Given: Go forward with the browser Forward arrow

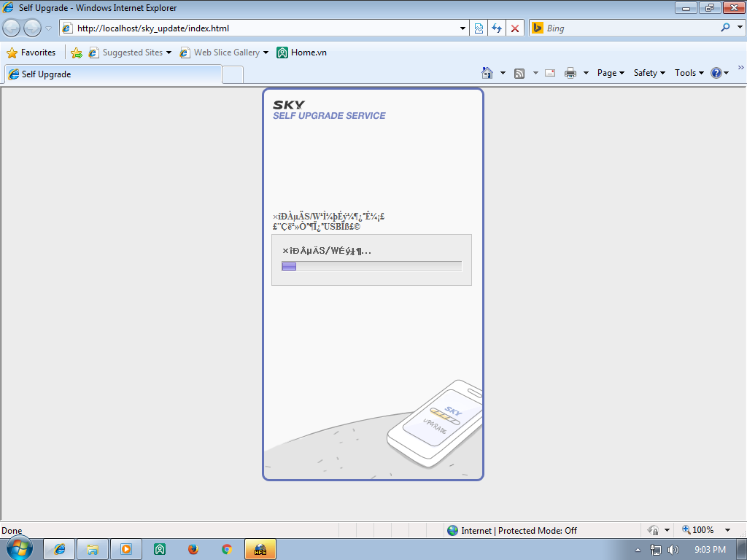Looking at the screenshot, I should [x=32, y=28].
